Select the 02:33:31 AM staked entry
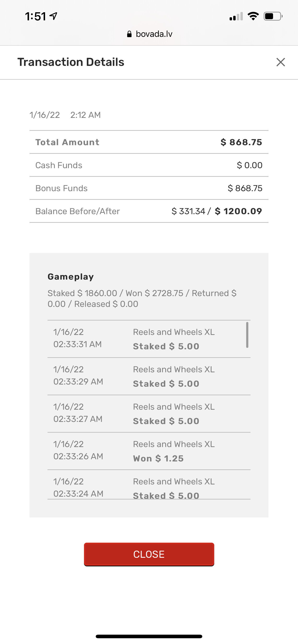 [x=149, y=339]
